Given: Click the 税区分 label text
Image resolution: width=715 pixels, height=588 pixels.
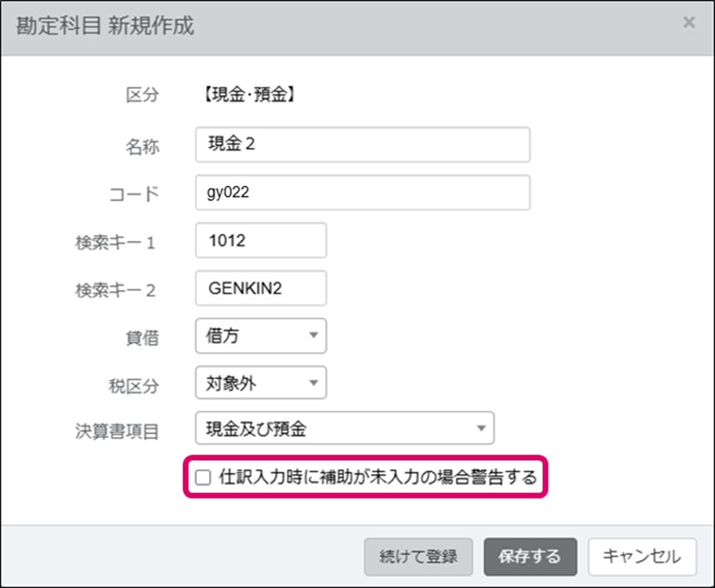Looking at the screenshot, I should (x=133, y=384).
